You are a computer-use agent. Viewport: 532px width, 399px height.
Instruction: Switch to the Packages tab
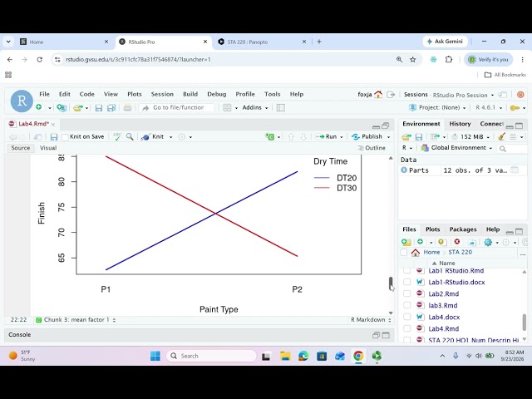pos(463,229)
